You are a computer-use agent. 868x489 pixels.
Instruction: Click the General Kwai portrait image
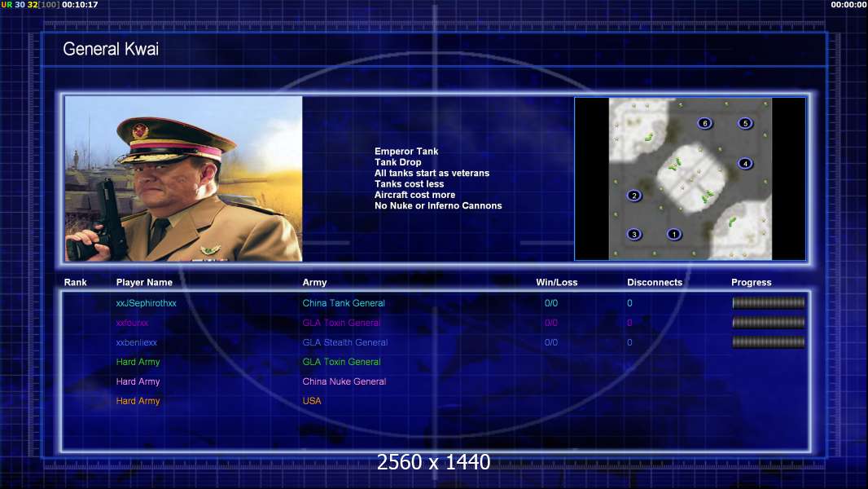[x=183, y=178]
